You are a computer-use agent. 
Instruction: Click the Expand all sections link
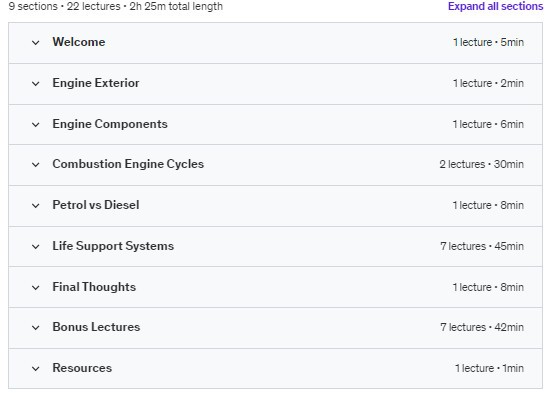coord(495,6)
